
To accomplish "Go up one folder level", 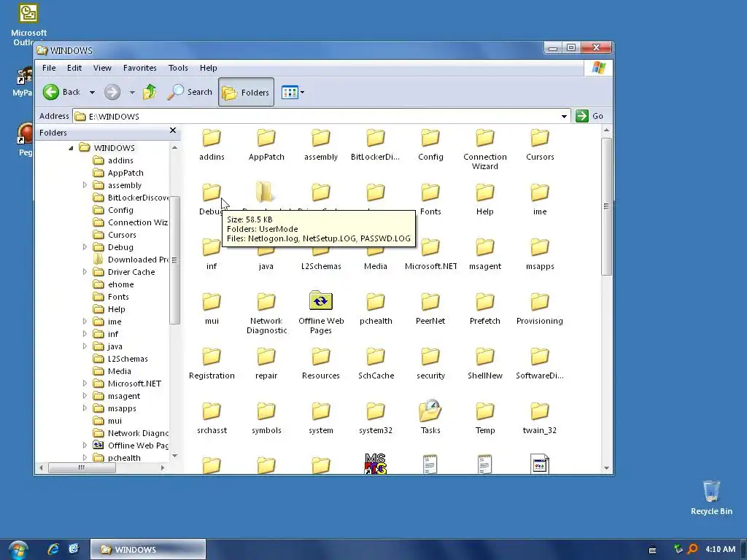I will tap(150, 91).
